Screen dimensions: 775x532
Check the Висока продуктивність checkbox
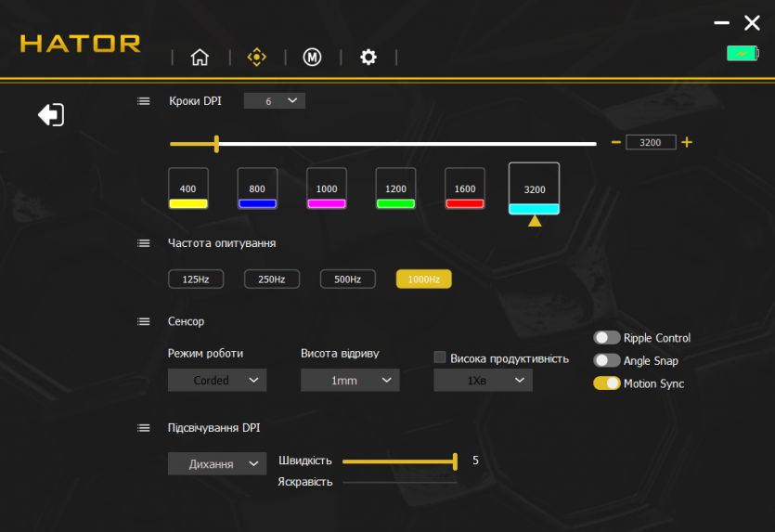pos(441,357)
